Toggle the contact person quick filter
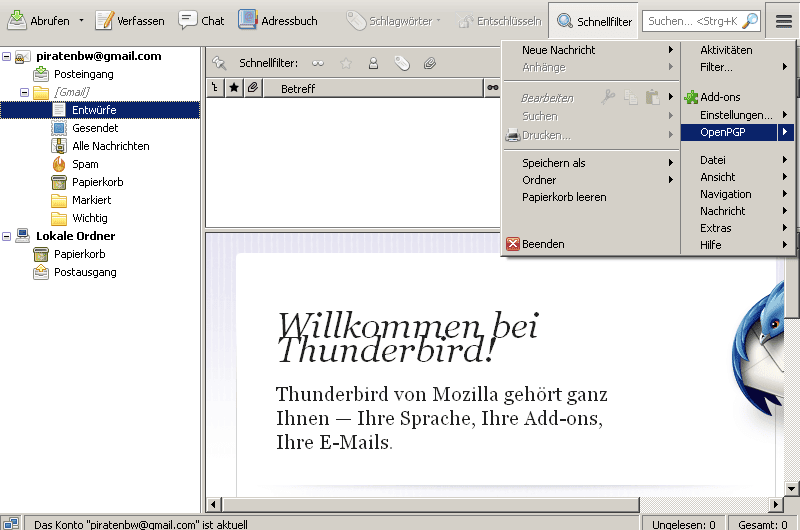 click(x=373, y=64)
